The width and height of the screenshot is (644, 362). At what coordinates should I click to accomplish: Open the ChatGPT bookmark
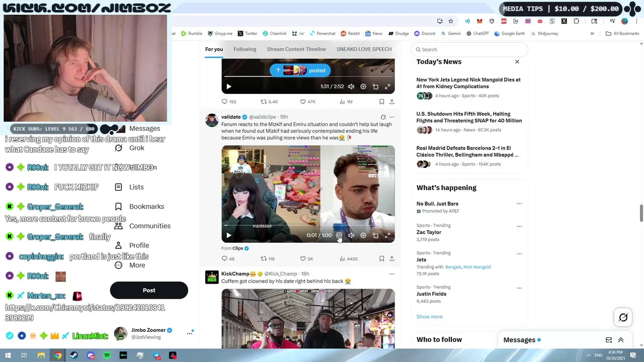[x=477, y=34]
